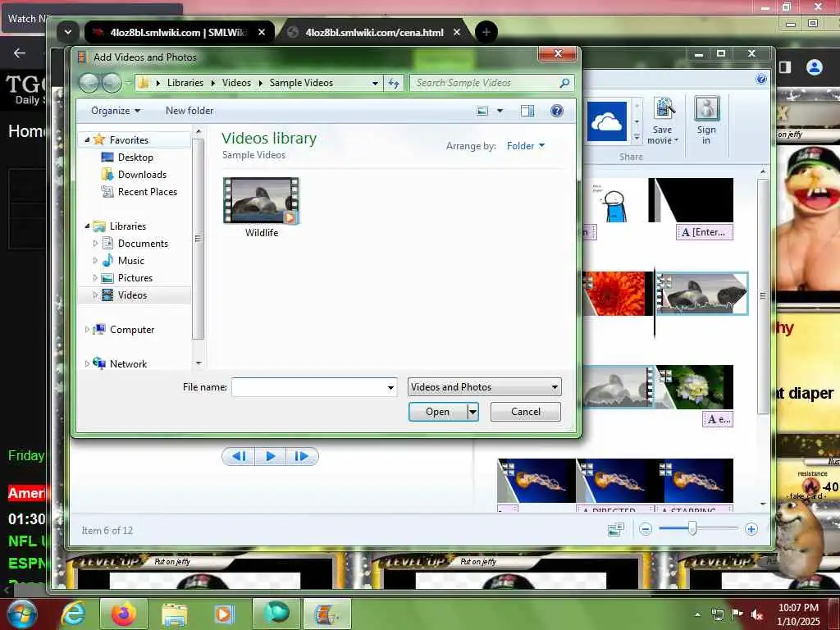The image size is (840, 630).
Task: Open the browser tab list dropdown
Action: click(67, 32)
